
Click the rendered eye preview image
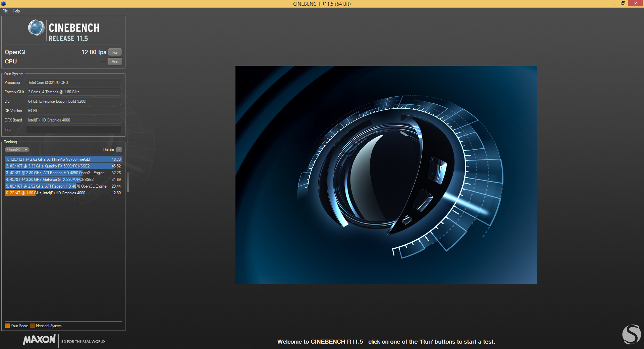386,175
